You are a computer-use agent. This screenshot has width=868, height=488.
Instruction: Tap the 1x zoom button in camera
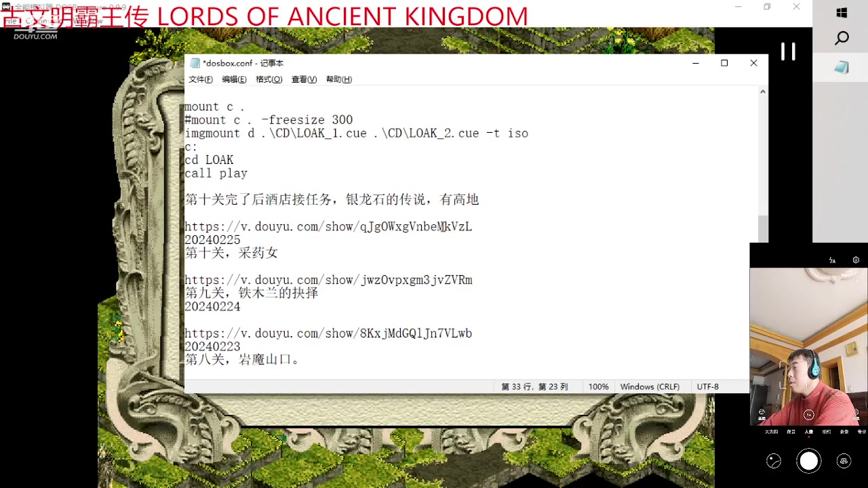point(808,415)
